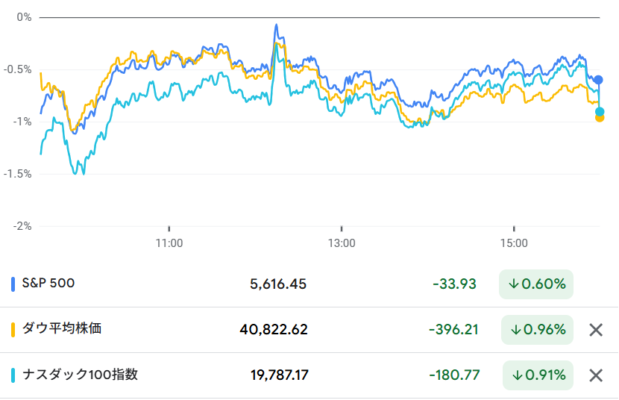Click the S&P 500 ↓0.60% badge
The height and width of the screenshot is (400, 619).
[536, 284]
